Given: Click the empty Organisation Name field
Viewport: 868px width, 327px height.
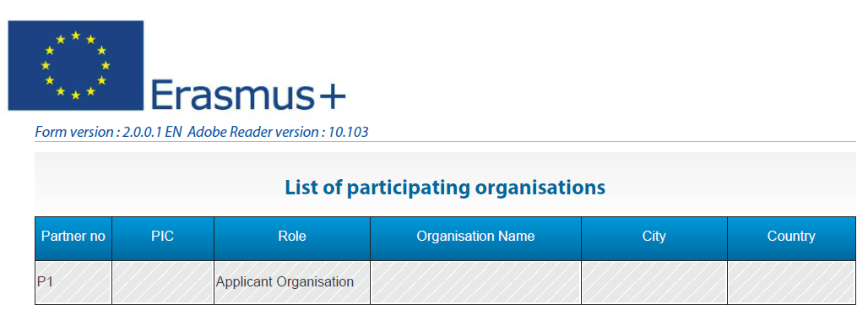Looking at the screenshot, I should (475, 282).
